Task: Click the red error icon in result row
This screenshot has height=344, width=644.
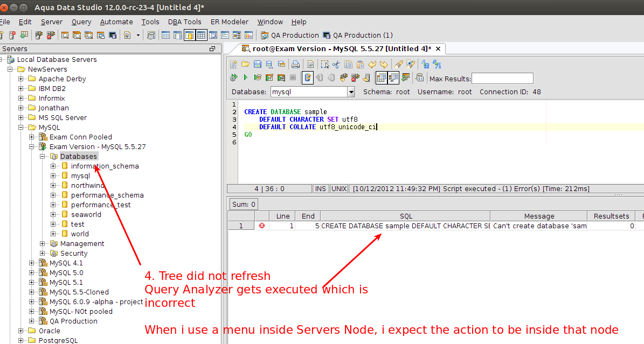Action: click(261, 226)
